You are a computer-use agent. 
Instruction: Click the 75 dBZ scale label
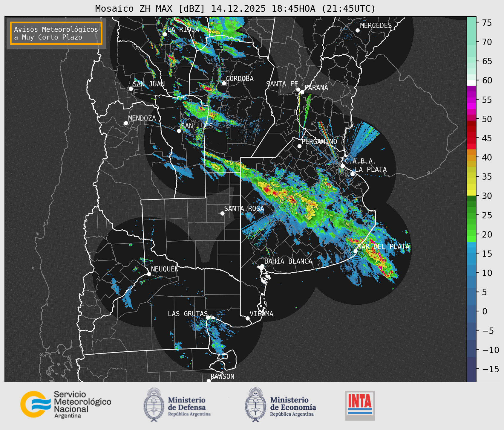click(487, 23)
